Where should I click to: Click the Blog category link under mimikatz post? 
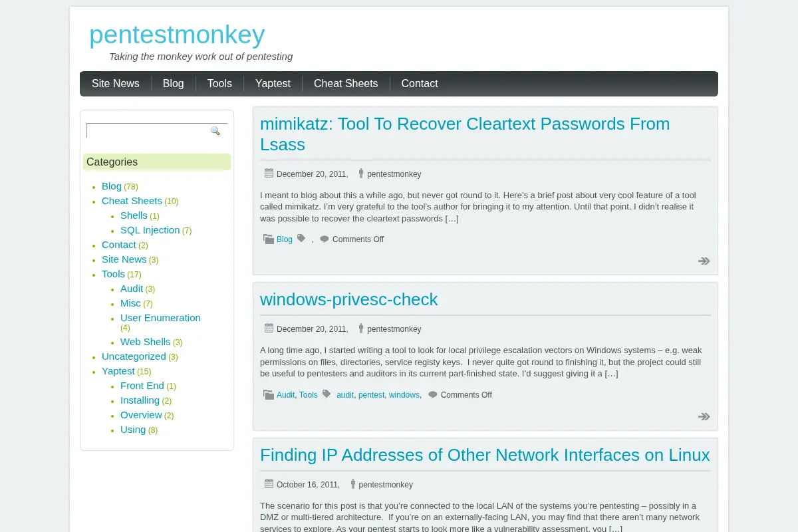point(285,239)
